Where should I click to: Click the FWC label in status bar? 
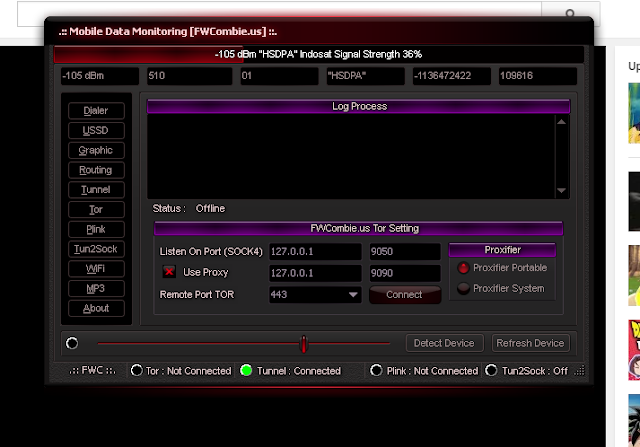(x=93, y=371)
